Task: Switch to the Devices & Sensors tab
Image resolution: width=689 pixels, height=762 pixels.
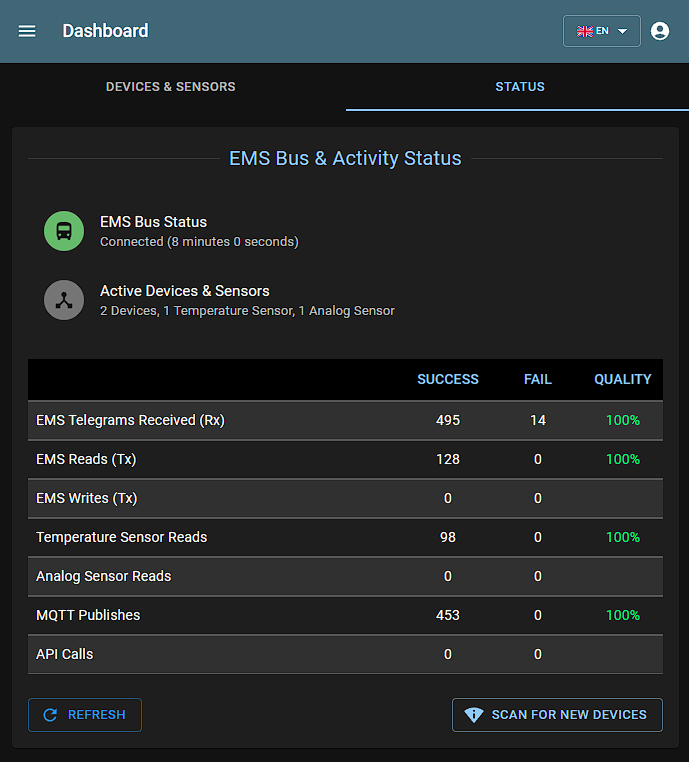Action: (171, 87)
